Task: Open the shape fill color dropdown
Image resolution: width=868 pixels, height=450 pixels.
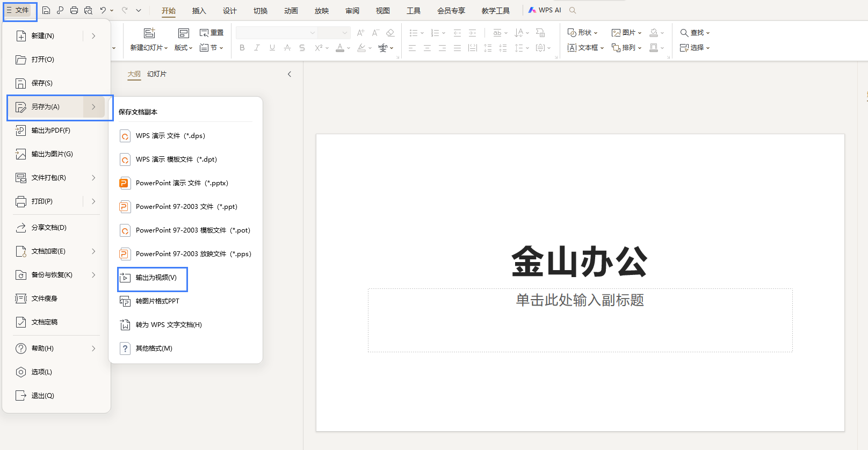Action: [662, 33]
